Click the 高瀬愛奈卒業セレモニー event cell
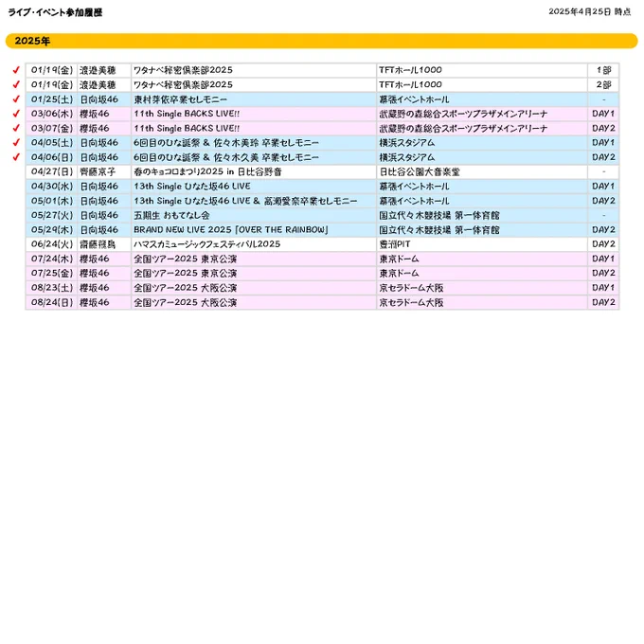This screenshot has width=644, height=644. tap(254, 201)
